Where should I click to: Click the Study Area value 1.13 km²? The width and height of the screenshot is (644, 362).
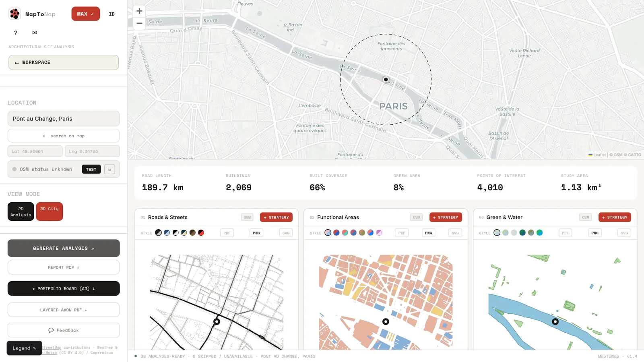click(581, 187)
